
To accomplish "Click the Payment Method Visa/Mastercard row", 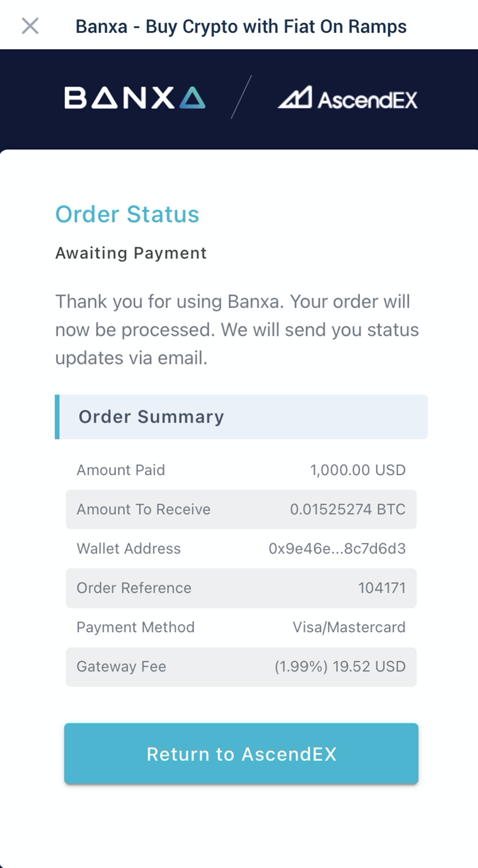I will pyautogui.click(x=240, y=627).
